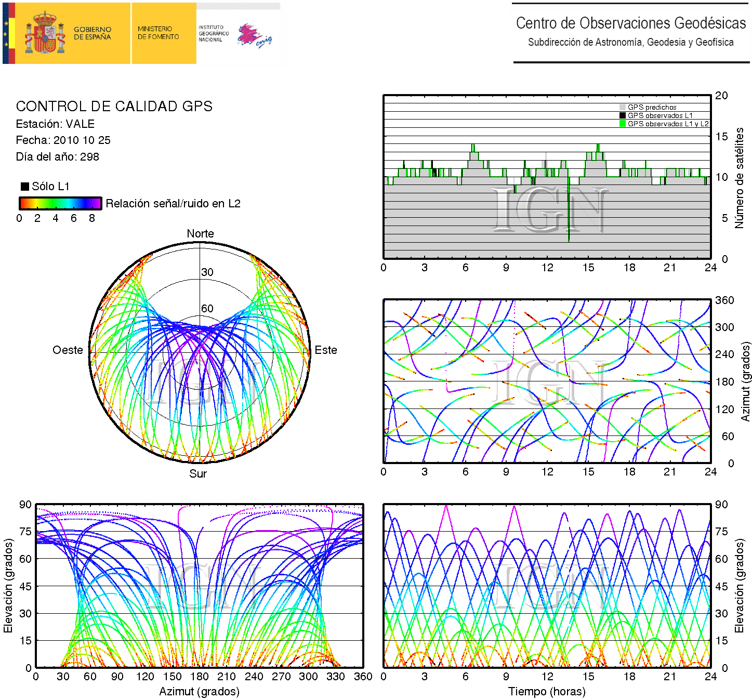Open the Instituto Geográfico Nacional label
The width and height of the screenshot is (752, 700).
(x=213, y=33)
